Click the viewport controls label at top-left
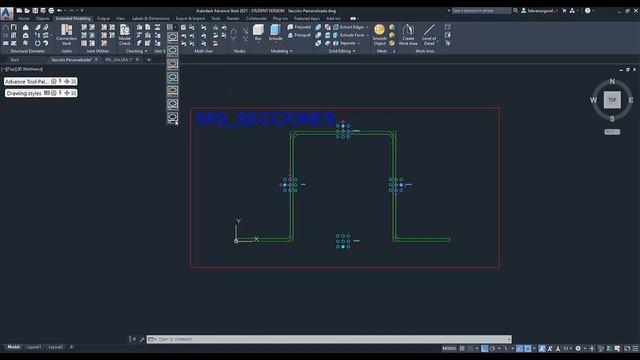Viewport: 640px width, 360px height. [23, 69]
